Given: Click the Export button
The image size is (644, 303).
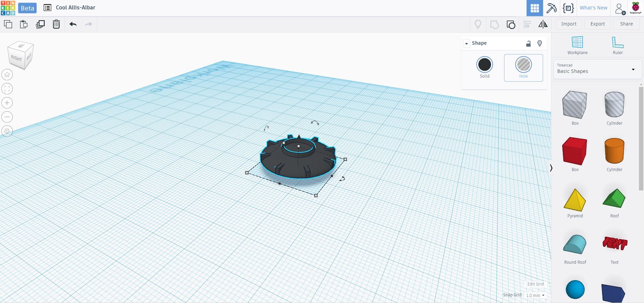Looking at the screenshot, I should [597, 24].
